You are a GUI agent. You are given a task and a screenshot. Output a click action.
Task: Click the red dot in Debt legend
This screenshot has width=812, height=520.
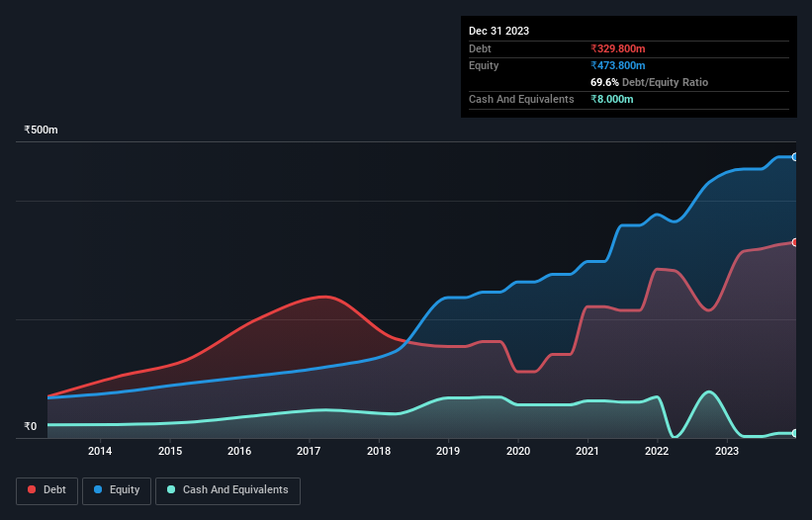(32, 489)
